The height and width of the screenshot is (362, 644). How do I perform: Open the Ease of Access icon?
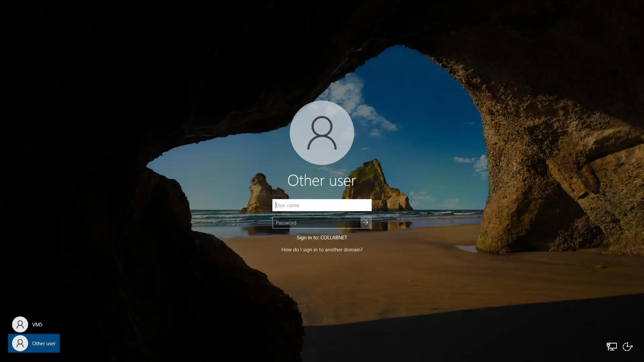click(628, 346)
